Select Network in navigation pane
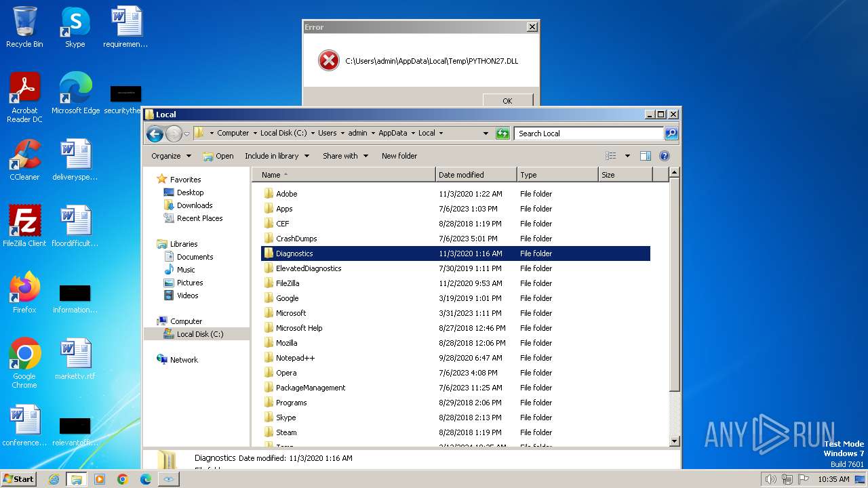The image size is (868, 488). point(184,360)
